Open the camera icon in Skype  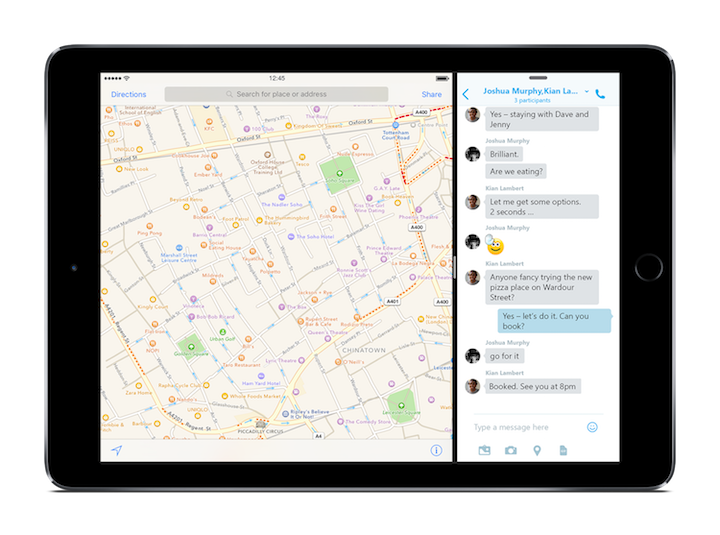(511, 451)
